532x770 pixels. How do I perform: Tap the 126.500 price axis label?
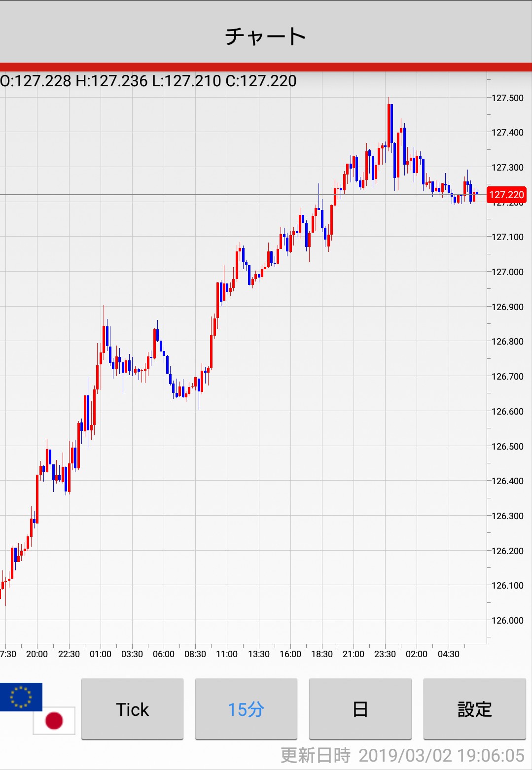pyautogui.click(x=507, y=447)
